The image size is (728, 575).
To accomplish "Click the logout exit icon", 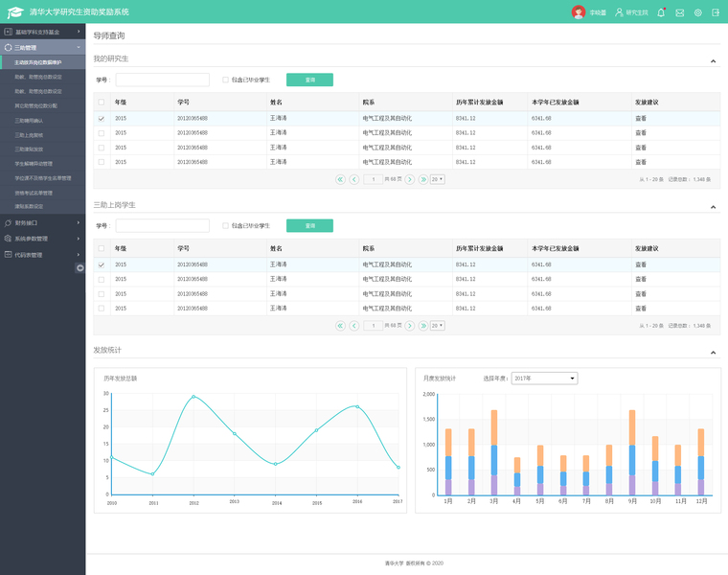I will coord(716,13).
